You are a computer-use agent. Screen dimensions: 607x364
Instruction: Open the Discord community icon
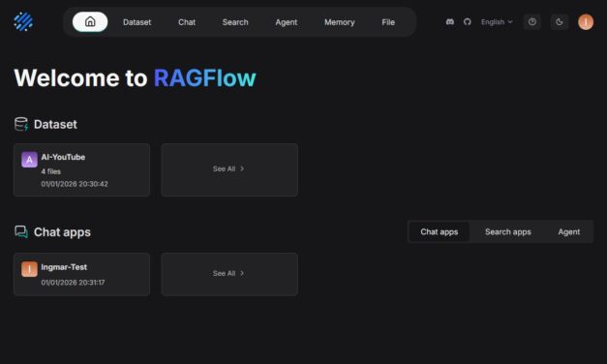[449, 22]
